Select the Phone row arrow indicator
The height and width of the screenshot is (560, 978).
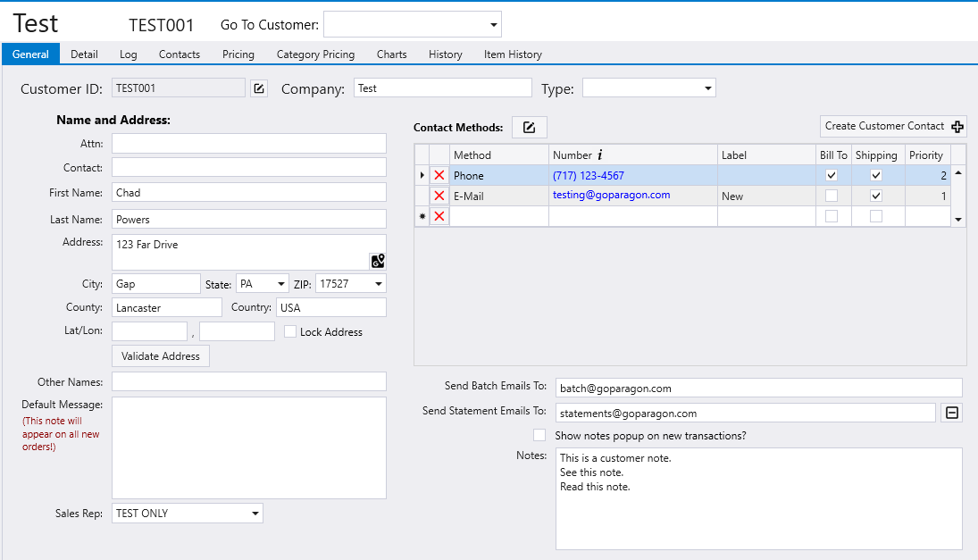coord(422,175)
